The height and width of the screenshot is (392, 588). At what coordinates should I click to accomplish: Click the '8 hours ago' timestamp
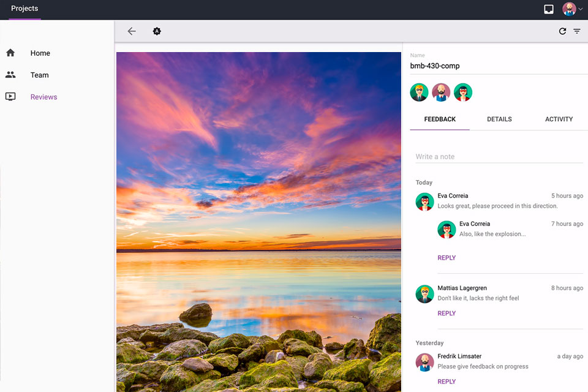click(567, 288)
